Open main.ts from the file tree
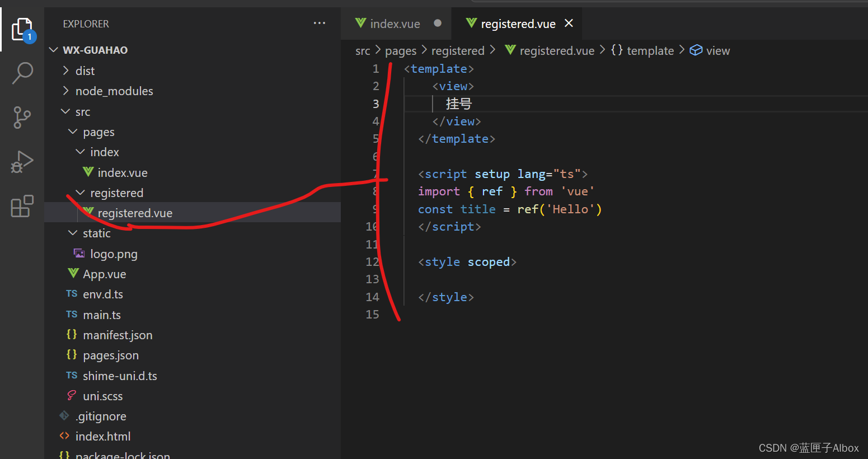868x459 pixels. [102, 315]
